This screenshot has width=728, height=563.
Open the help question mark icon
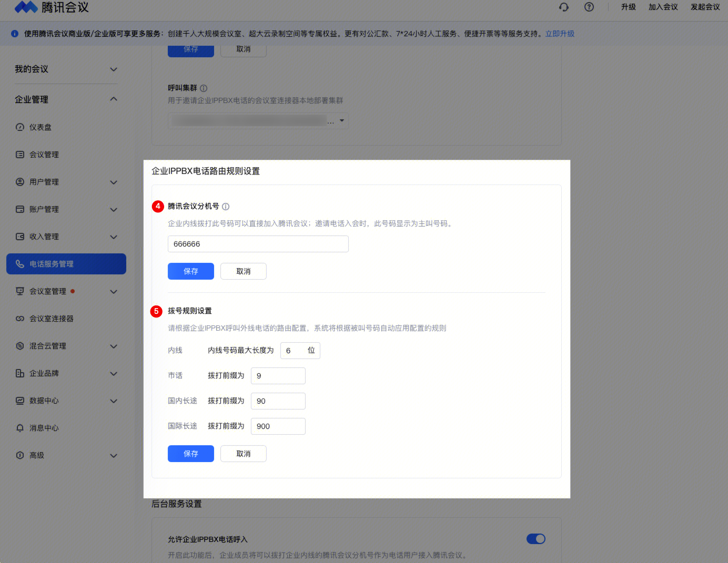click(x=589, y=7)
